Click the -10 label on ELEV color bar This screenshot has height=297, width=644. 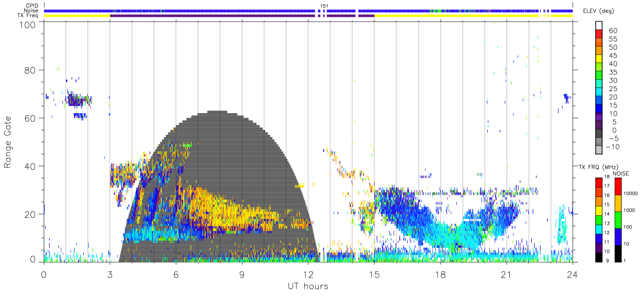click(612, 147)
